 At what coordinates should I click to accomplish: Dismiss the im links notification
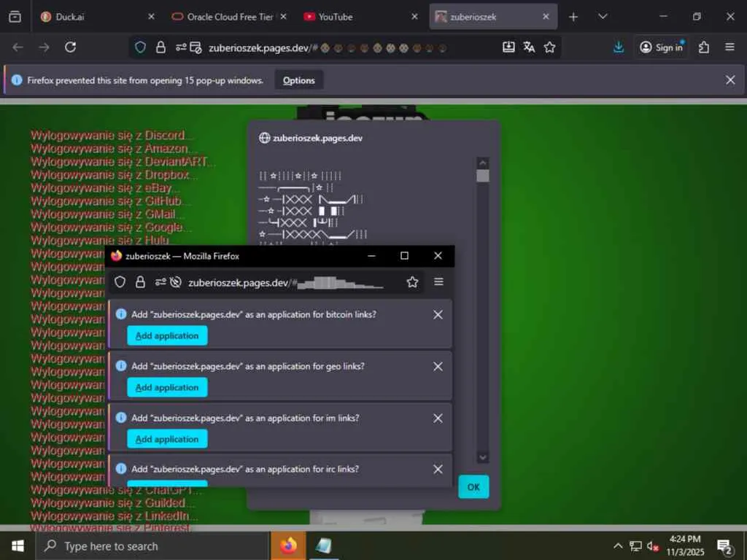(438, 418)
